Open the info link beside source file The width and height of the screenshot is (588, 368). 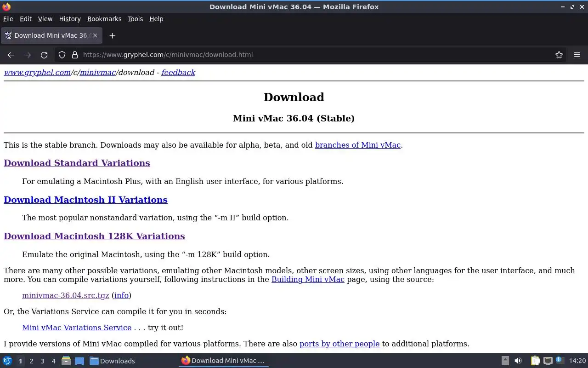121,295
